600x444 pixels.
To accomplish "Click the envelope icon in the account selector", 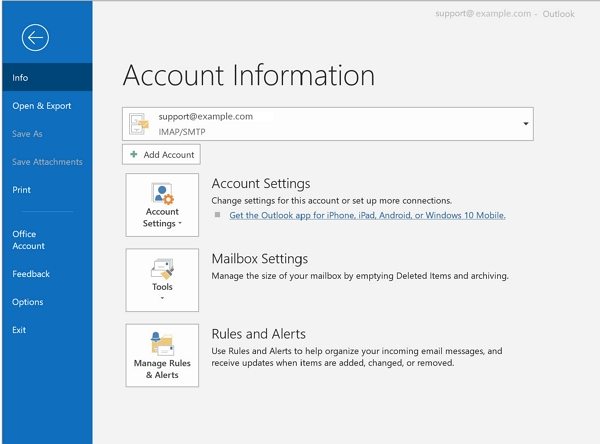I will (x=139, y=124).
